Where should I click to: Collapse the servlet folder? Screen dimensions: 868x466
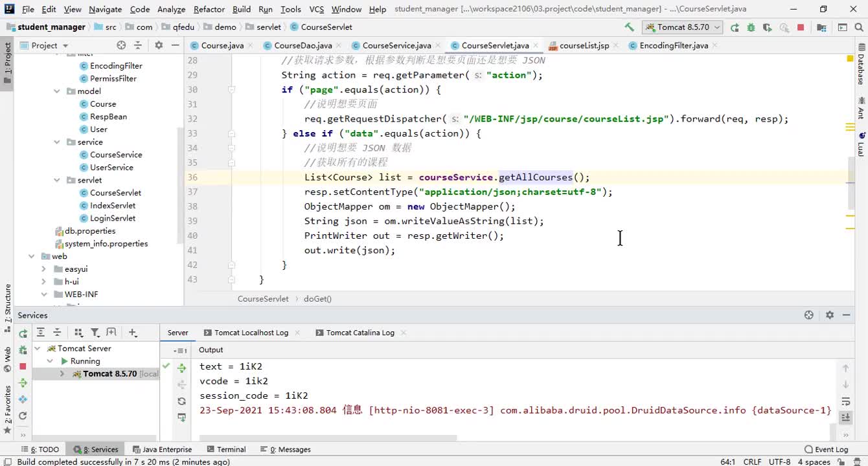coord(57,180)
